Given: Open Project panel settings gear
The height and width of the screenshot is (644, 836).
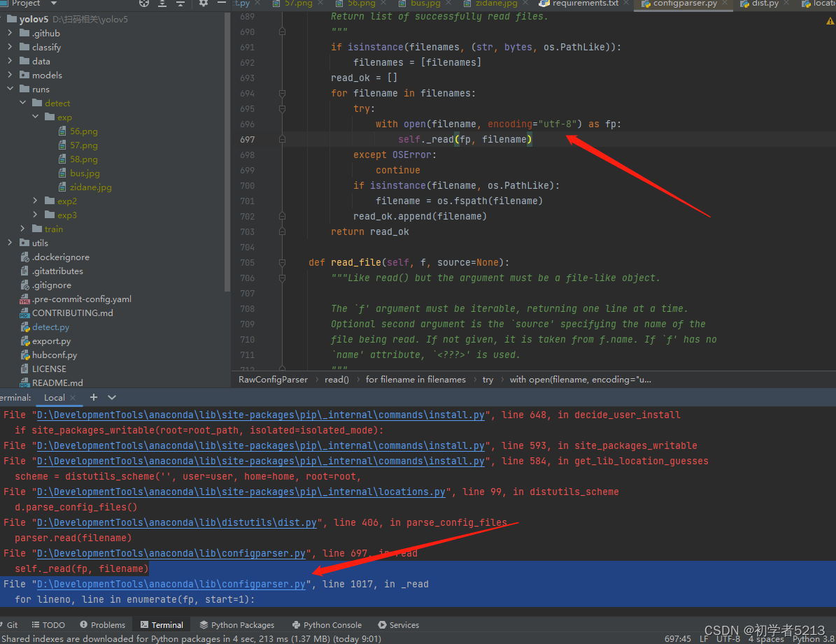Looking at the screenshot, I should click(x=203, y=3).
